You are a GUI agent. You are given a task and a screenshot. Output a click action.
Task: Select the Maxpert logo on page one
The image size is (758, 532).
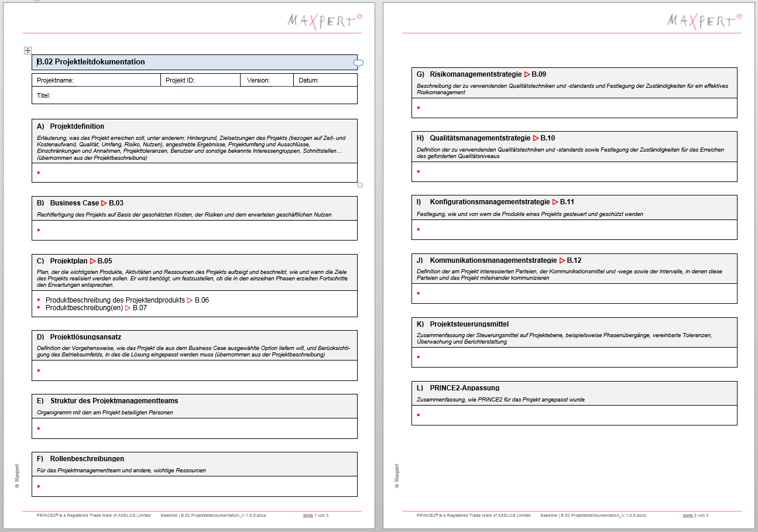point(325,21)
